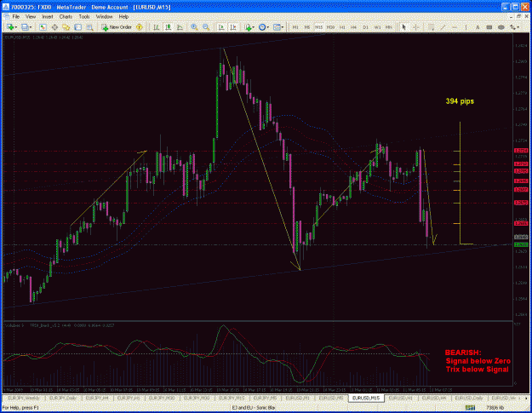Toggle Chart Shift button
532x413 pixels.
click(x=233, y=27)
